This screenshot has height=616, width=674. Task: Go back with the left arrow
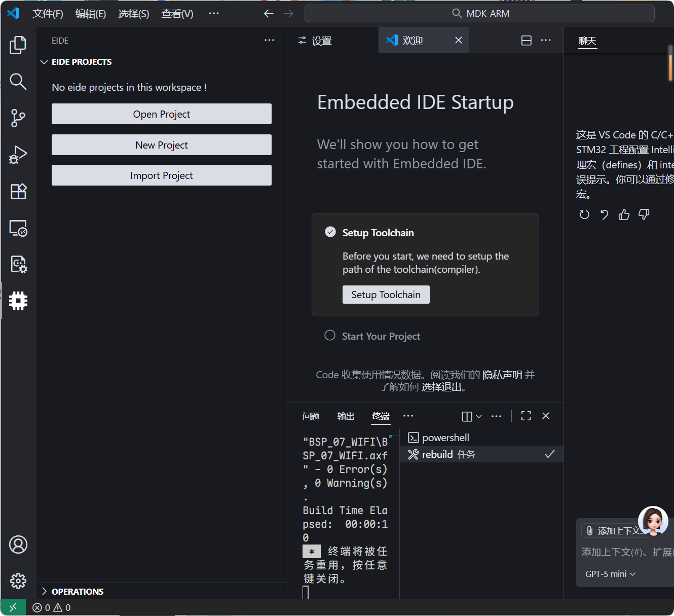coord(269,14)
